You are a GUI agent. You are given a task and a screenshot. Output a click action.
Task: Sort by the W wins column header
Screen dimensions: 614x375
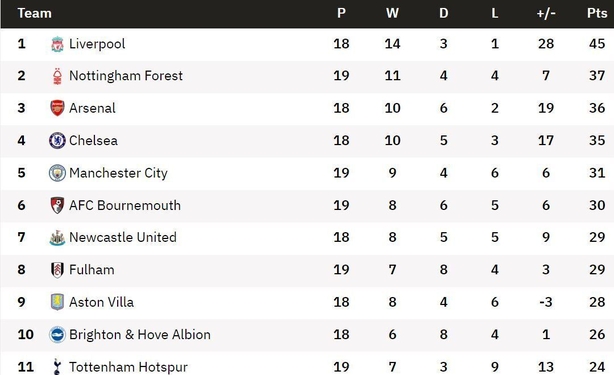[392, 13]
